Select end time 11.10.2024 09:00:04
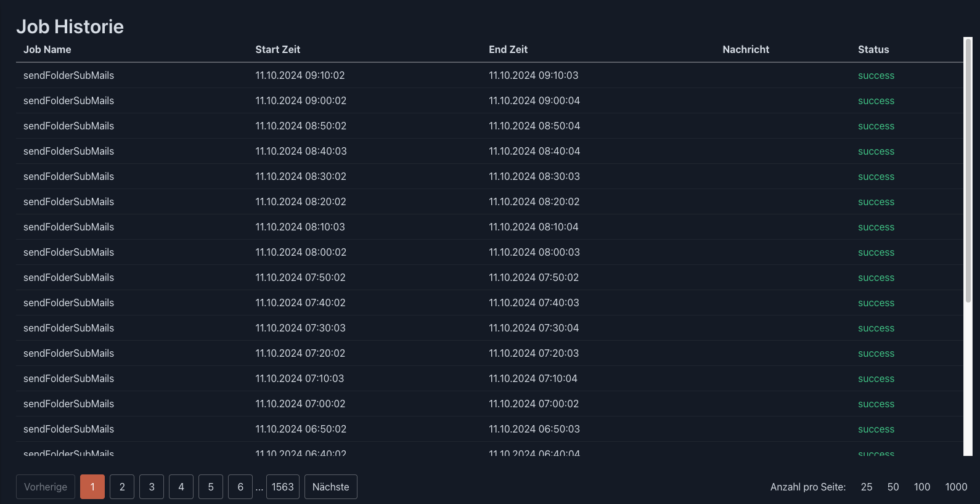Image resolution: width=980 pixels, height=504 pixels. [x=534, y=100]
